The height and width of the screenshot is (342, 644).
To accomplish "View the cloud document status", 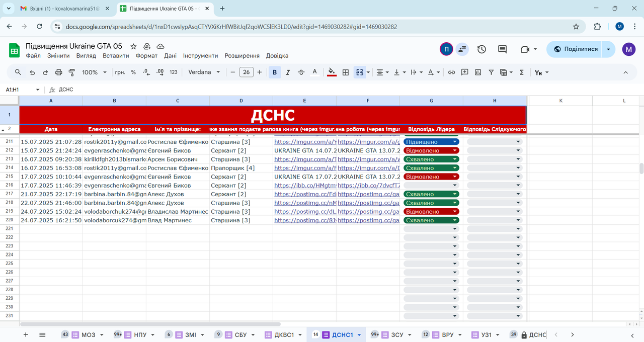I will coord(160,46).
